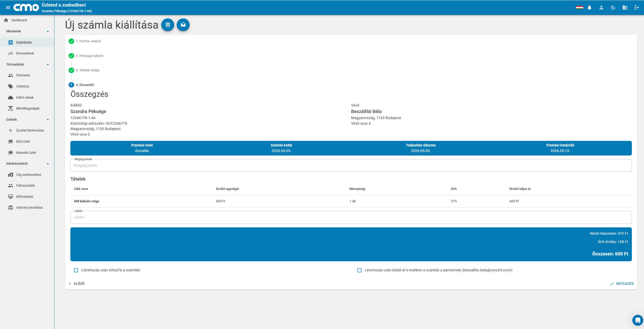Open Előfizetések subscriptions
This screenshot has width=644, height=329.
(x=27, y=197)
